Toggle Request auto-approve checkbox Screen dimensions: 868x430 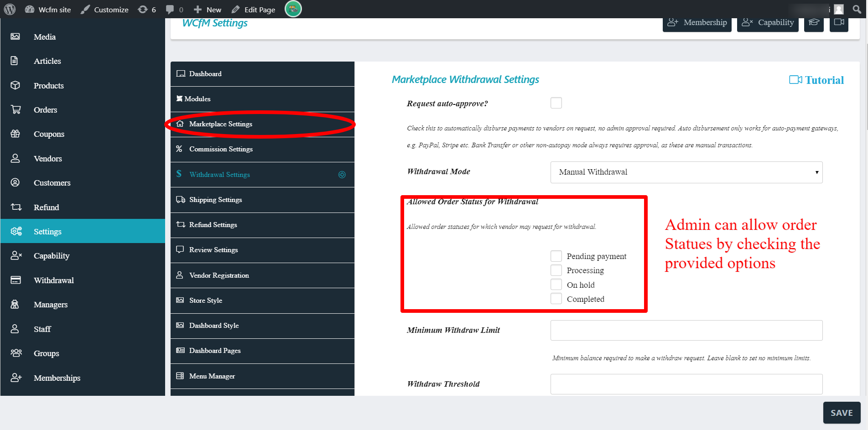coord(556,103)
